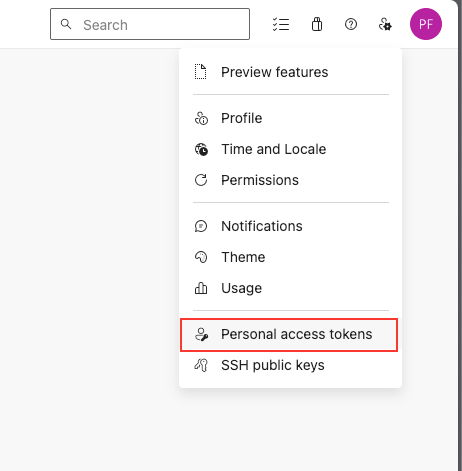Image resolution: width=462 pixels, height=471 pixels.
Task: Choose Preview features from menu
Action: pos(291,72)
